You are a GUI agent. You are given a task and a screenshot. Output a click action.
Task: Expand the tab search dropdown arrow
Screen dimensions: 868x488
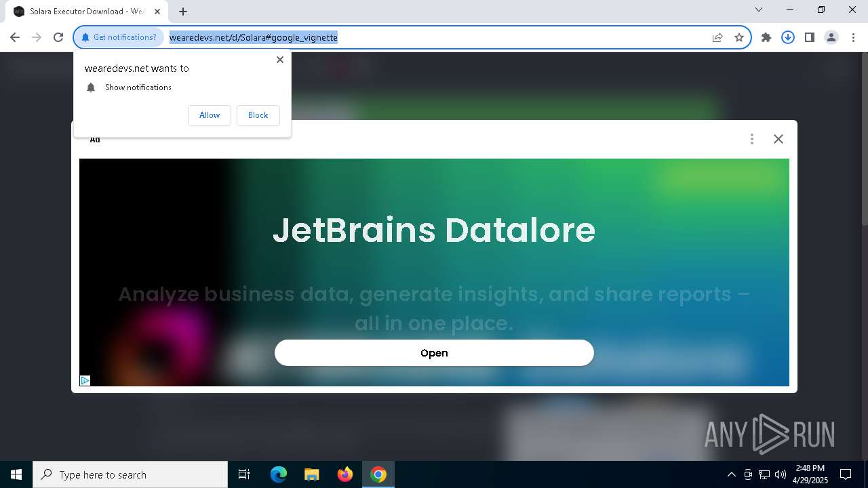(759, 9)
